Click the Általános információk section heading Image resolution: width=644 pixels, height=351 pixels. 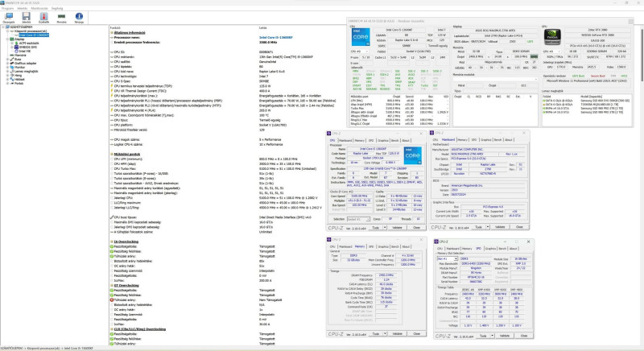click(130, 32)
